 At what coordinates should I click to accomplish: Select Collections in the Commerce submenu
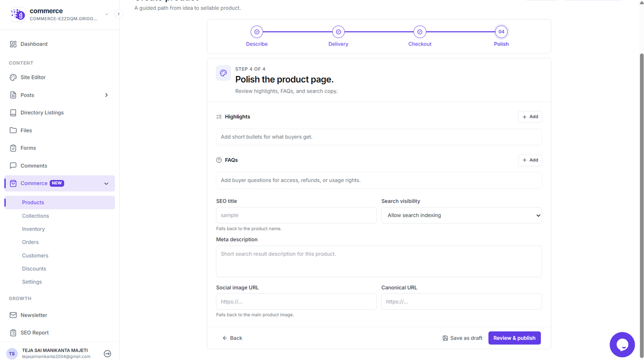[x=35, y=216]
